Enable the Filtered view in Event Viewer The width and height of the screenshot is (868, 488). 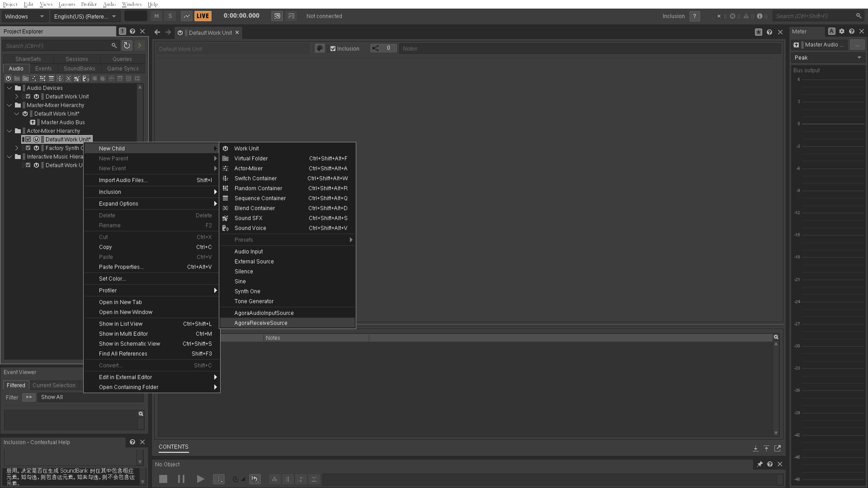16,385
